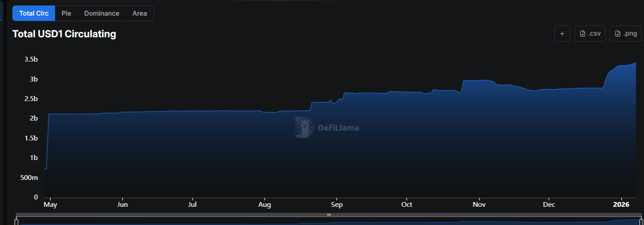Click the Total USD1 Circulating title
Viewport: 644px width, 225px height.
coord(64,34)
